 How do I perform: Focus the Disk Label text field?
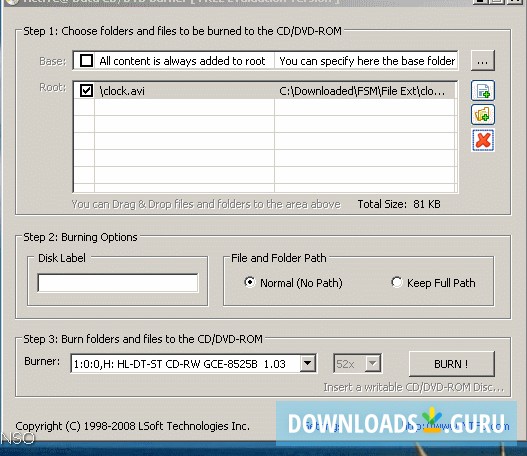118,283
